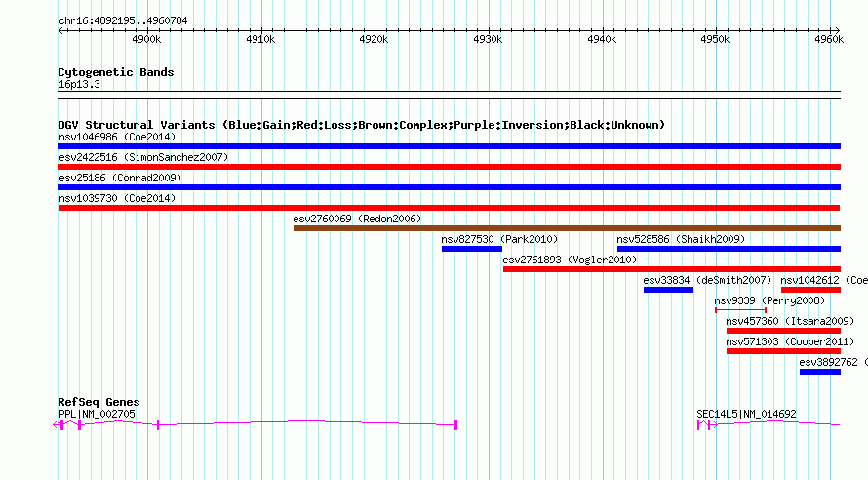Screen dimensions: 868x480
Task: Click the nsv528586 (Shaikh2009) blue bar
Action: (730, 249)
